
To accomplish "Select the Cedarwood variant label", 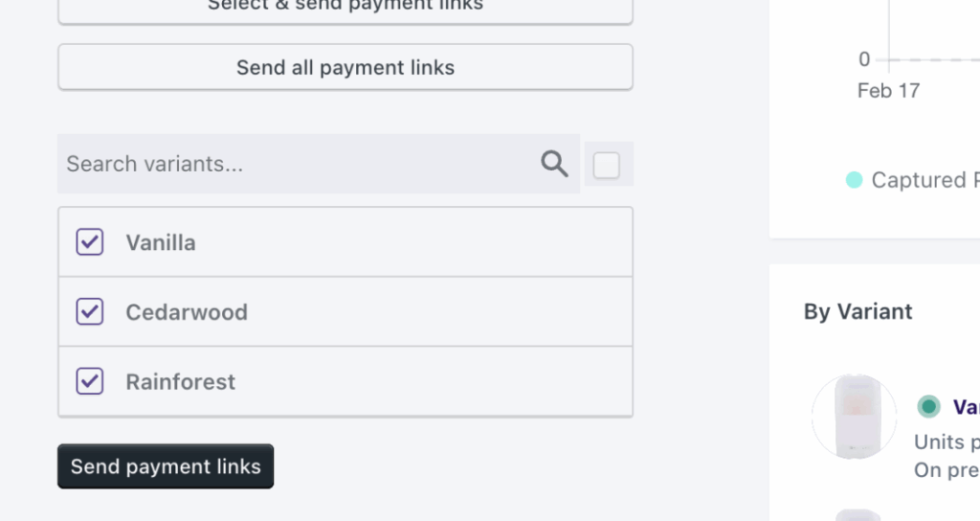I will [x=187, y=312].
